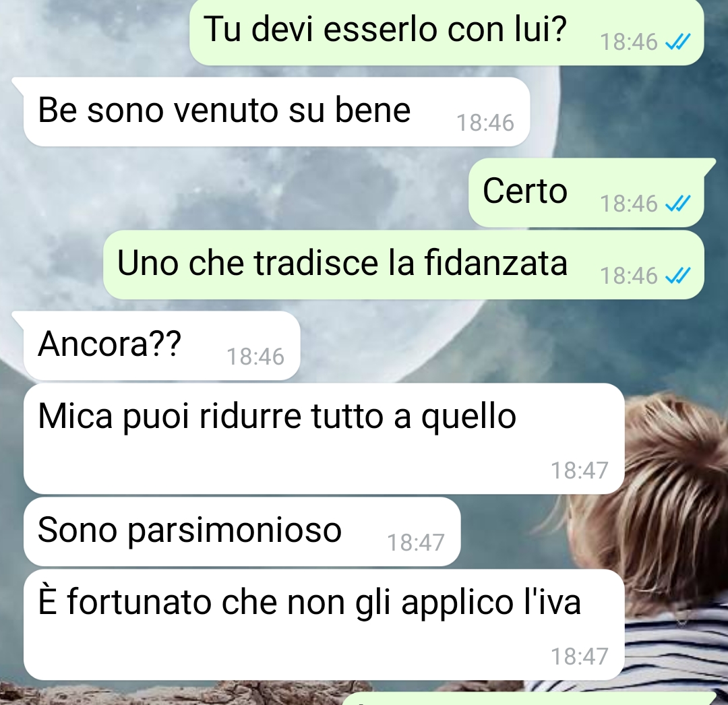Tap the 18:47 time on the "Mica puoi ridurre" bubble
Screen dimensions: 728x705
coord(580,470)
